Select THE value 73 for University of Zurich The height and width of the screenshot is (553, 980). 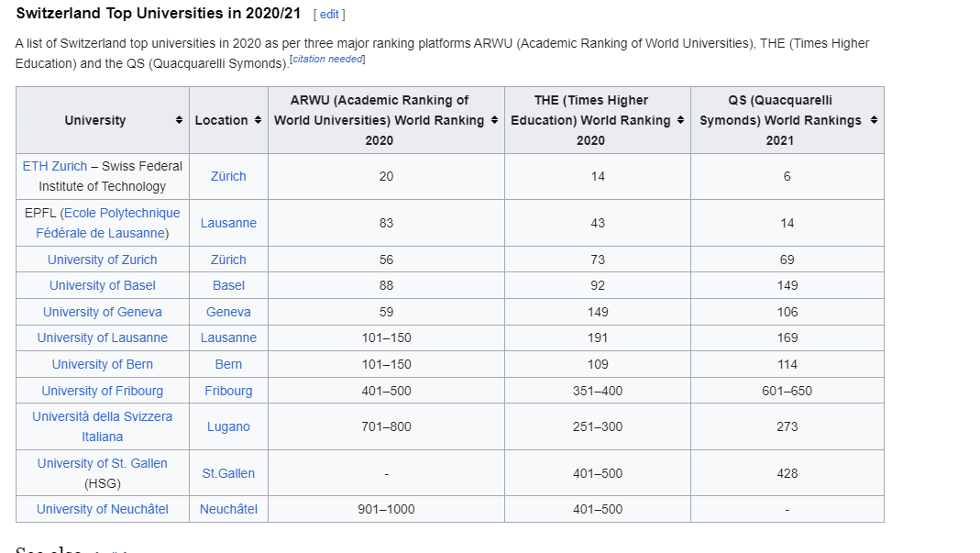click(x=598, y=260)
